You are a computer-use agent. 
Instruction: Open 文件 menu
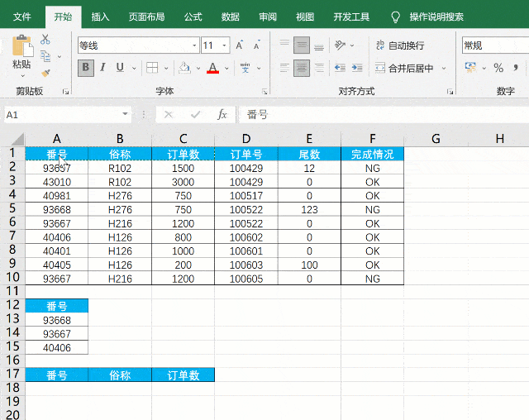point(22,17)
